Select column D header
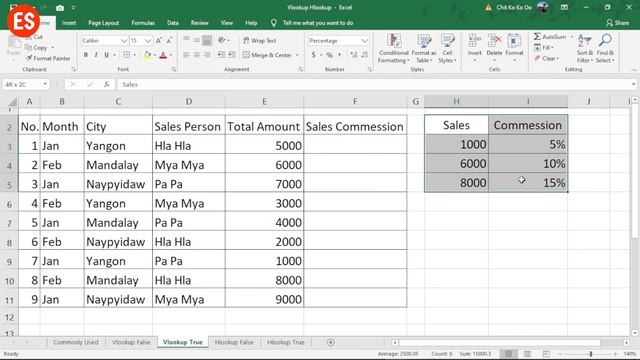 [189, 101]
